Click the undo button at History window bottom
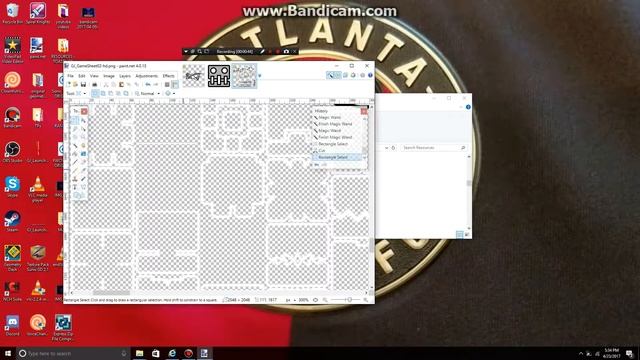Image resolution: width=640 pixels, height=360 pixels. [316, 164]
